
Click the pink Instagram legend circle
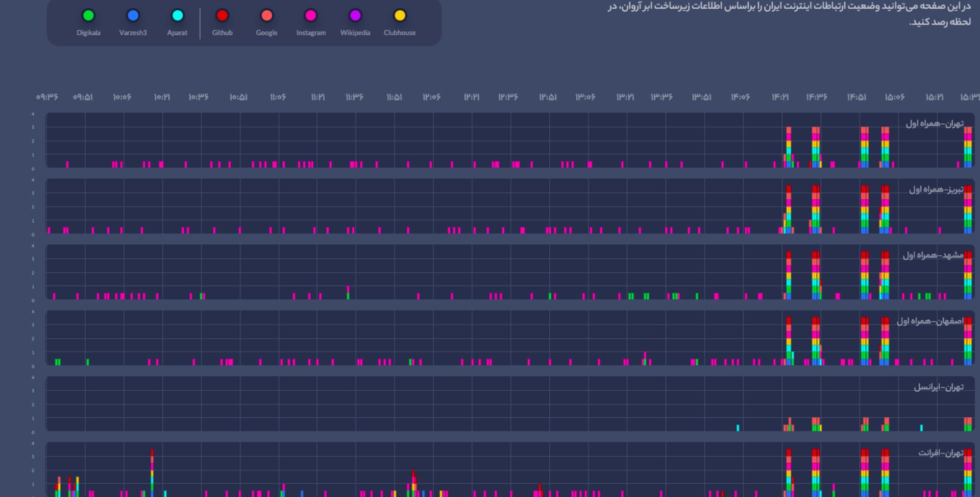311,16
